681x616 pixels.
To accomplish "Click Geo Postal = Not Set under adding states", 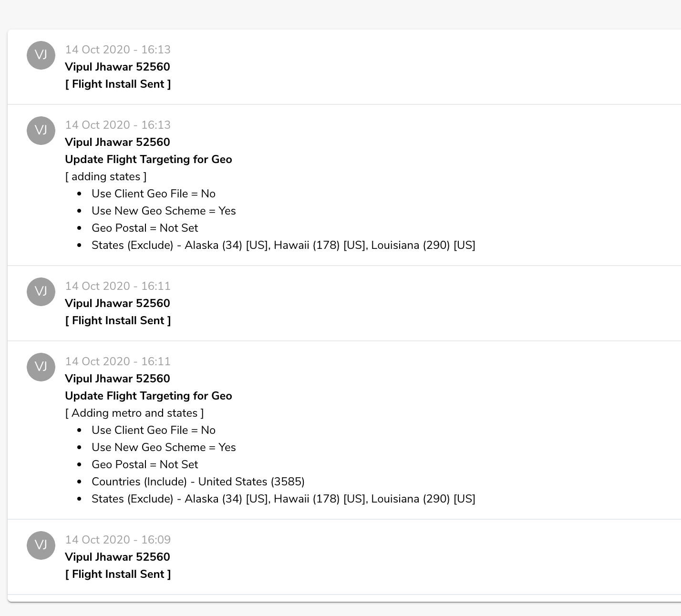I will click(144, 228).
